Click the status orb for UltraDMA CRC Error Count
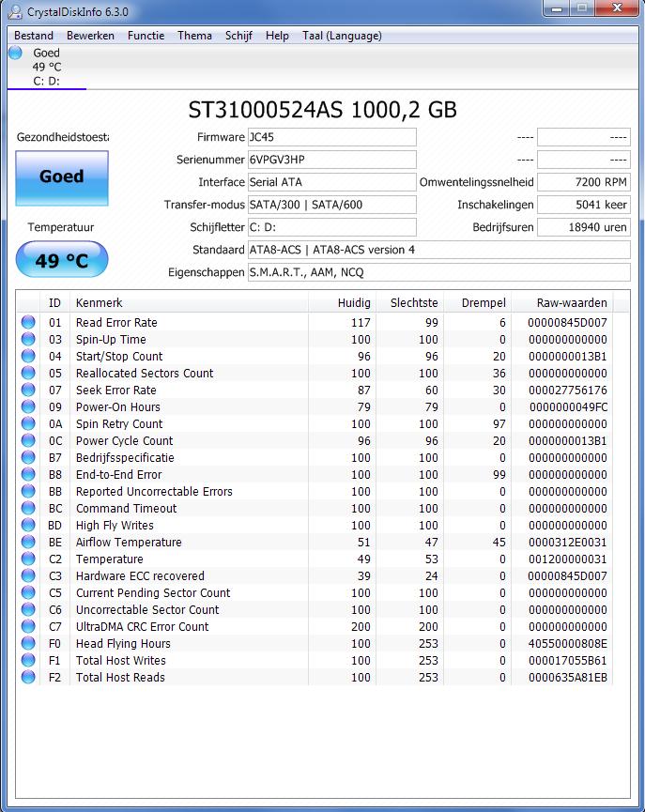The width and height of the screenshot is (645, 812). 28,626
